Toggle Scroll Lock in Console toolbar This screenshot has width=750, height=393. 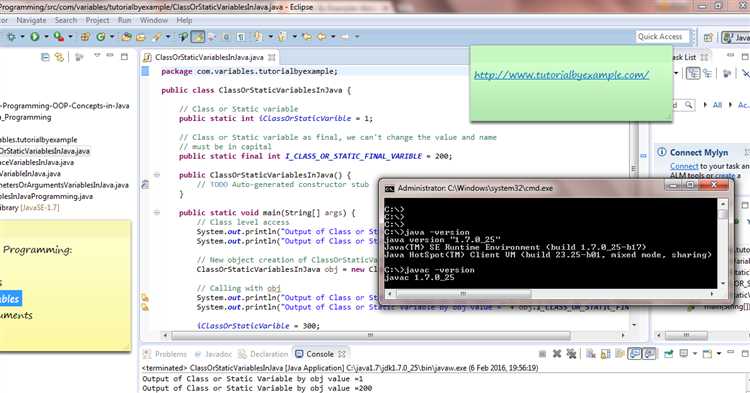(x=605, y=354)
